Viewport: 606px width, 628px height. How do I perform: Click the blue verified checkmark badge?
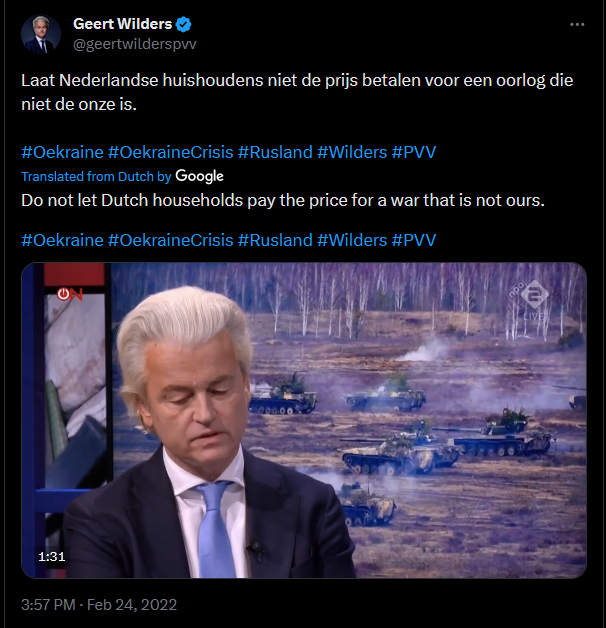(183, 24)
